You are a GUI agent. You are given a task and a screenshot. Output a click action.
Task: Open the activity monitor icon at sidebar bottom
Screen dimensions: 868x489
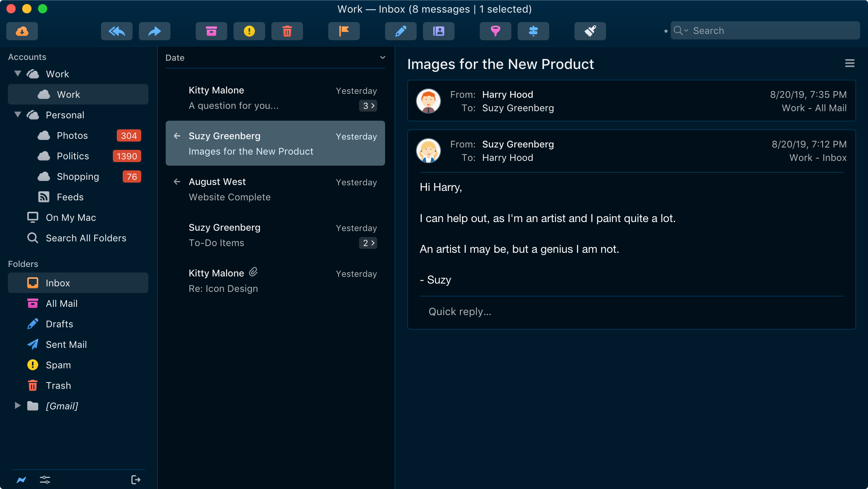[21, 480]
